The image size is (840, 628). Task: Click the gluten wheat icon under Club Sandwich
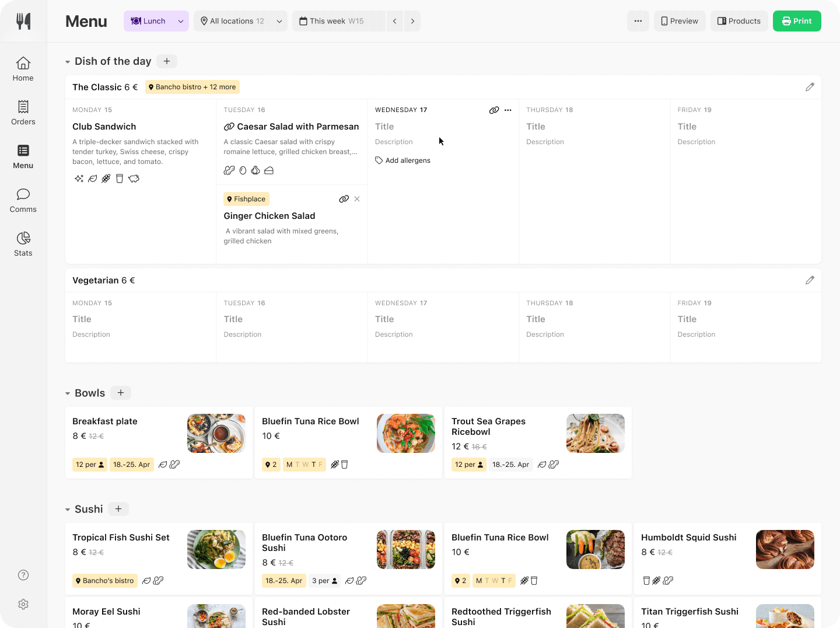(106, 178)
